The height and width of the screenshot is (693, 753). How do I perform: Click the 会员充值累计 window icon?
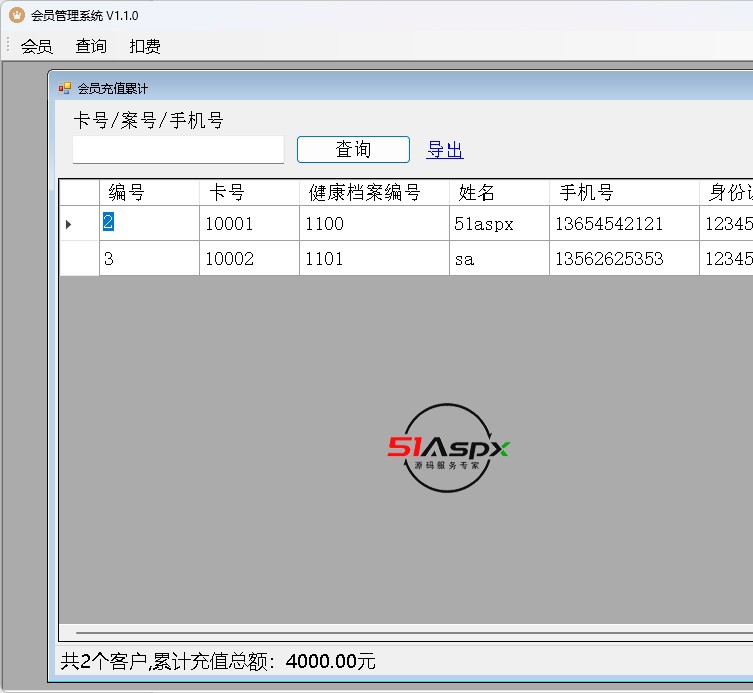(x=65, y=88)
